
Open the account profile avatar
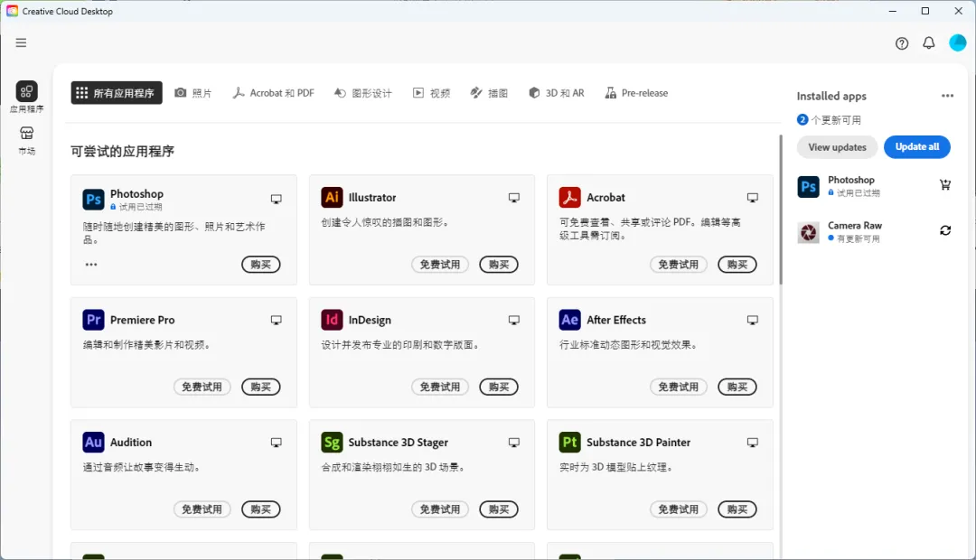coord(957,43)
